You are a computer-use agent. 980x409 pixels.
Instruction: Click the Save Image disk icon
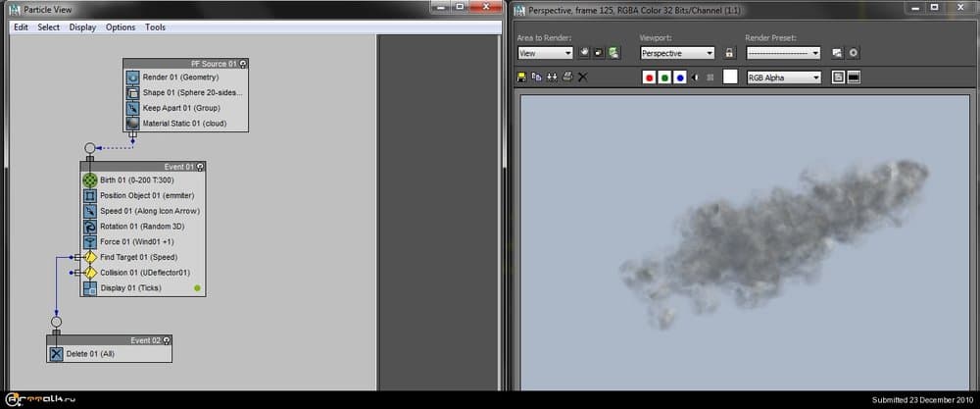(521, 77)
